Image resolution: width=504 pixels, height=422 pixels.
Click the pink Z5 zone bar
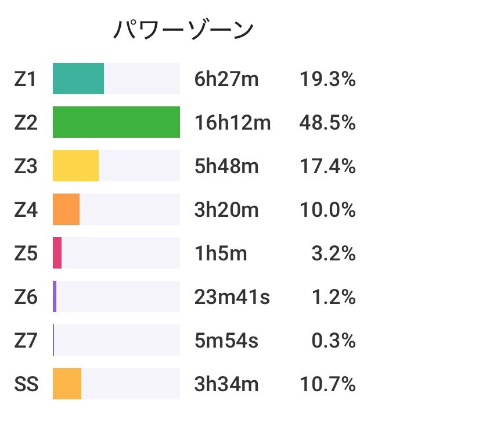coord(57,253)
